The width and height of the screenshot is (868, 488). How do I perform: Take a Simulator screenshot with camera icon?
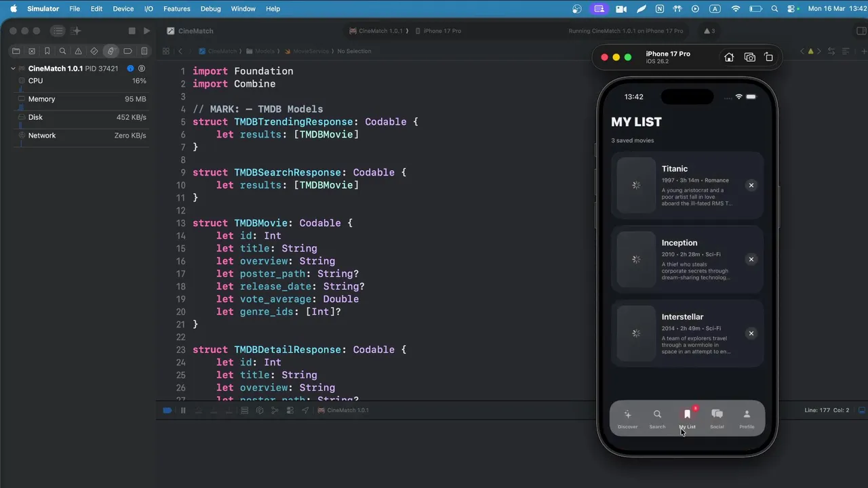[749, 58]
